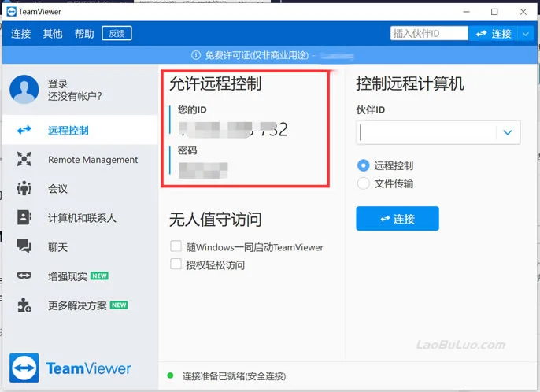Click the 插入伙伴ID field in header
This screenshot has width=540, height=392.
click(x=429, y=33)
